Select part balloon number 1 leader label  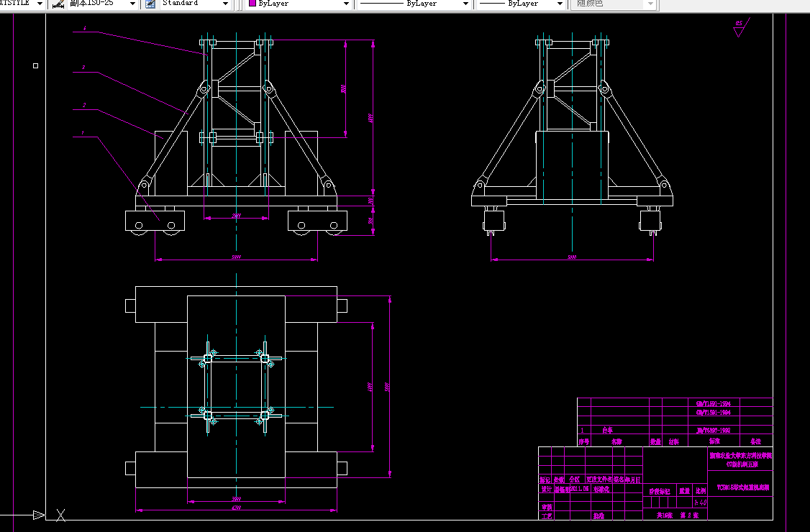pos(83,133)
